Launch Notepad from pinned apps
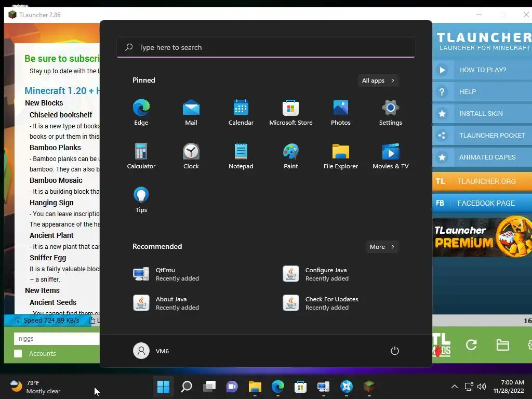 point(241,156)
